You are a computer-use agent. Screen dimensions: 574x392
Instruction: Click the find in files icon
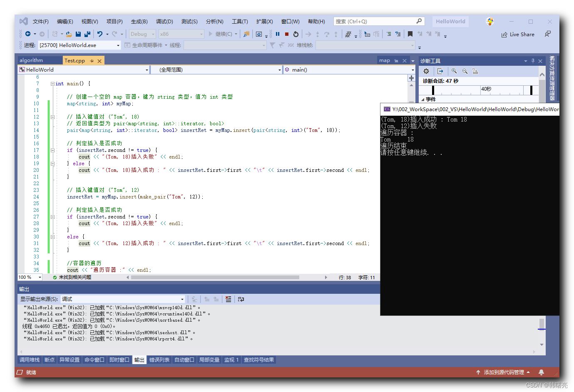click(x=246, y=34)
